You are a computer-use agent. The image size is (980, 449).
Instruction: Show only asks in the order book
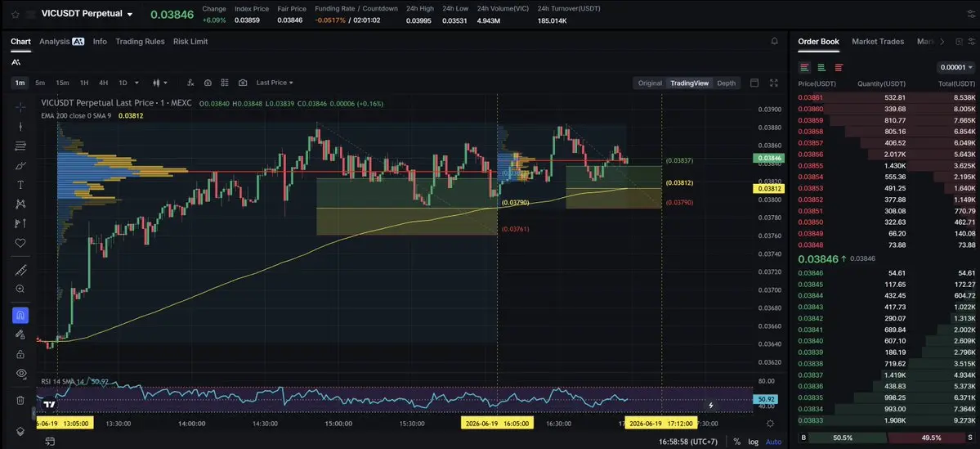(839, 68)
